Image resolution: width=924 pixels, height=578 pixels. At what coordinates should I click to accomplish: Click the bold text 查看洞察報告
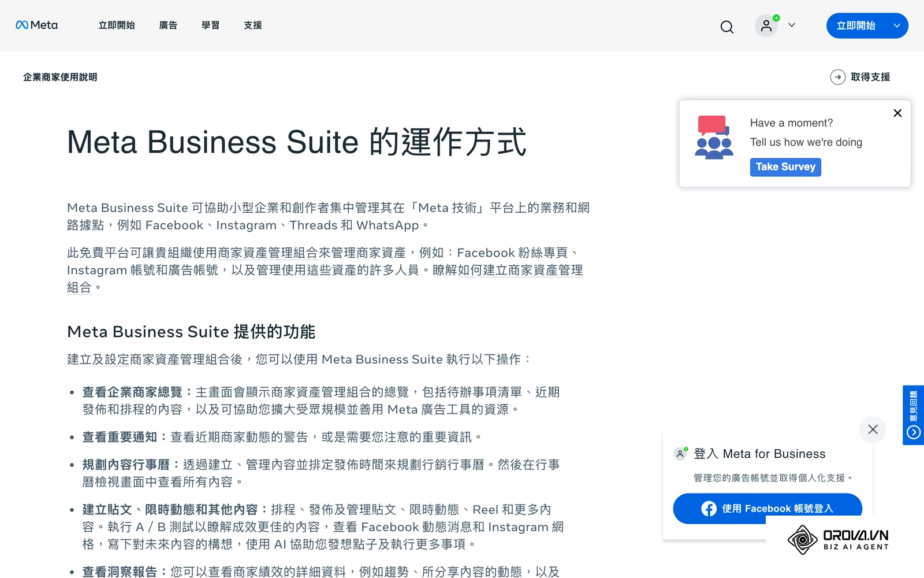(120, 572)
